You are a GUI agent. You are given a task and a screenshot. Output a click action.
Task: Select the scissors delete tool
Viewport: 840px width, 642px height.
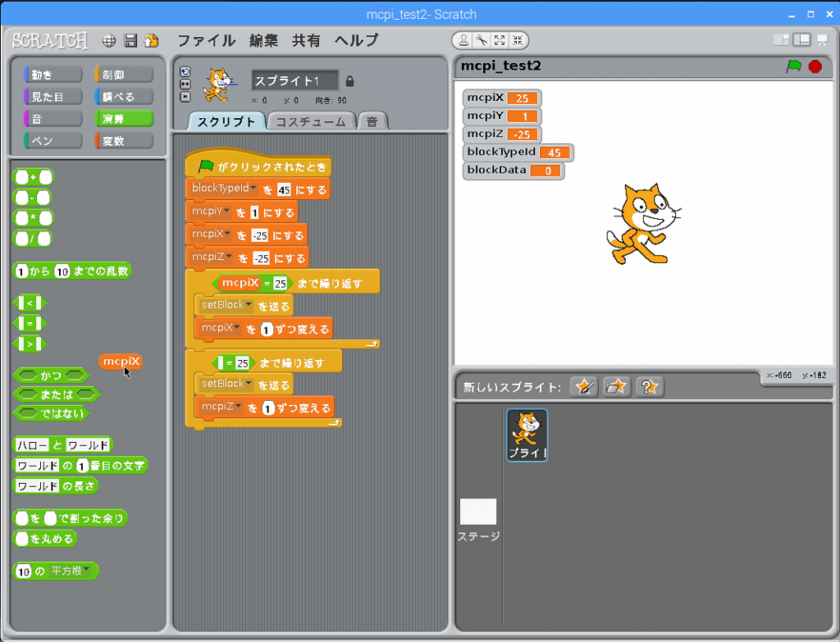[482, 40]
